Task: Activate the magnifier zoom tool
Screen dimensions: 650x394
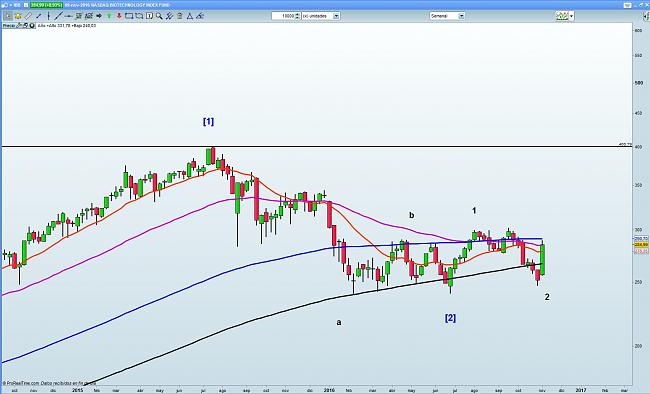Action: pos(159,16)
